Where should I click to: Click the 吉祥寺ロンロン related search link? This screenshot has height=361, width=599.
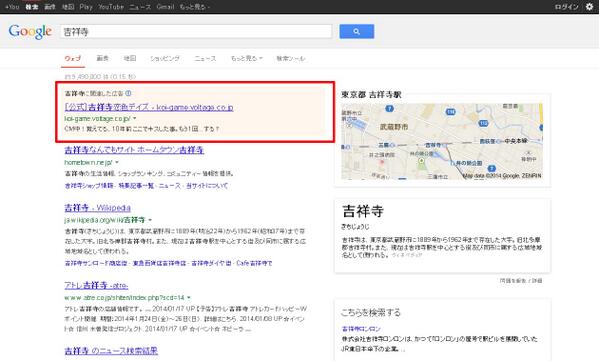(361, 329)
